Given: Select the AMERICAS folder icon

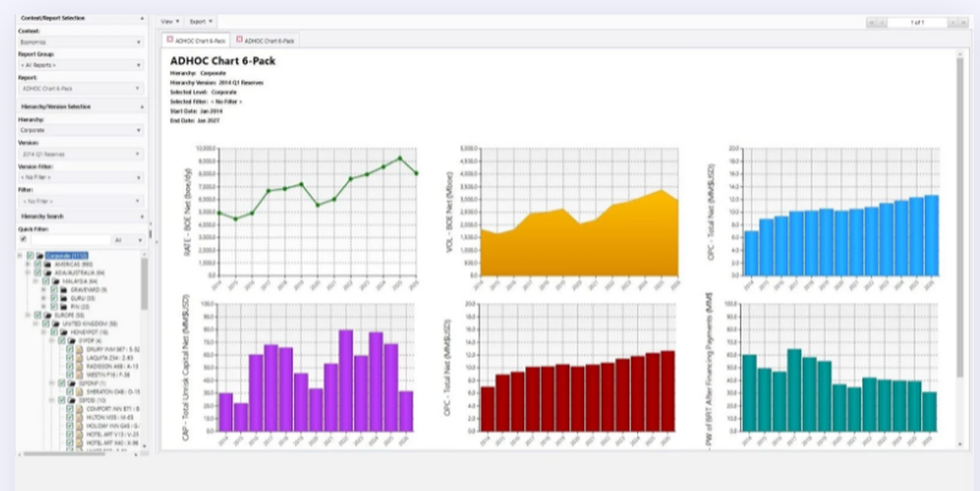Looking at the screenshot, I should pos(47,265).
